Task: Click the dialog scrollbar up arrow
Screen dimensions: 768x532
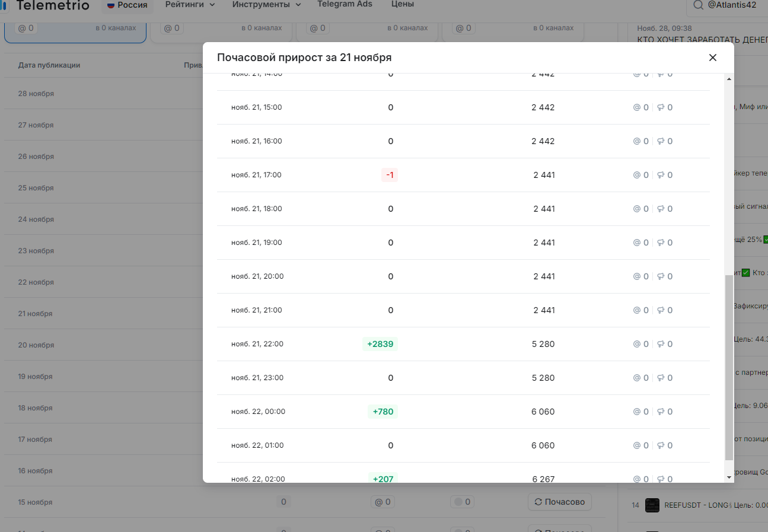Action: 729,79
